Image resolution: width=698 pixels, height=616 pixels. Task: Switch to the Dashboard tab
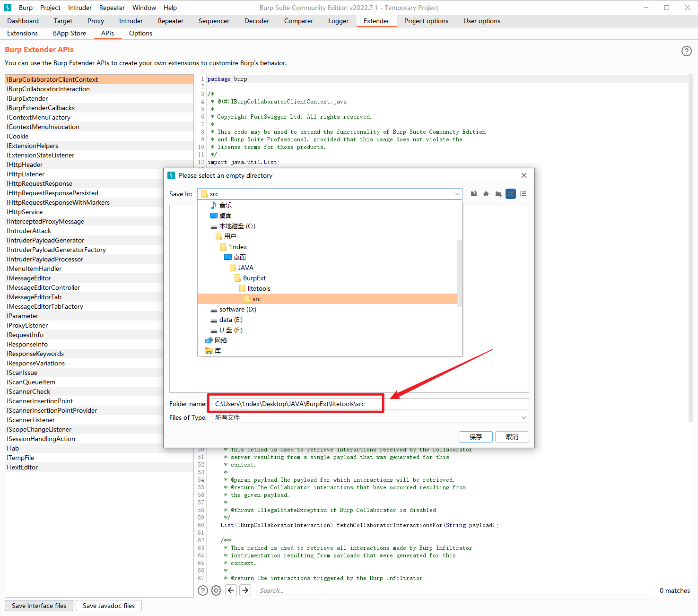pos(23,21)
